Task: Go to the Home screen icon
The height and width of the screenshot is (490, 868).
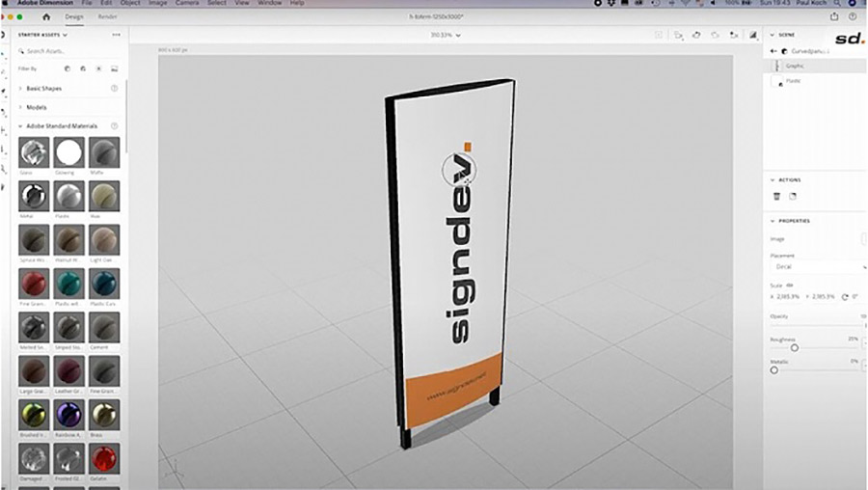Action: 46,16
